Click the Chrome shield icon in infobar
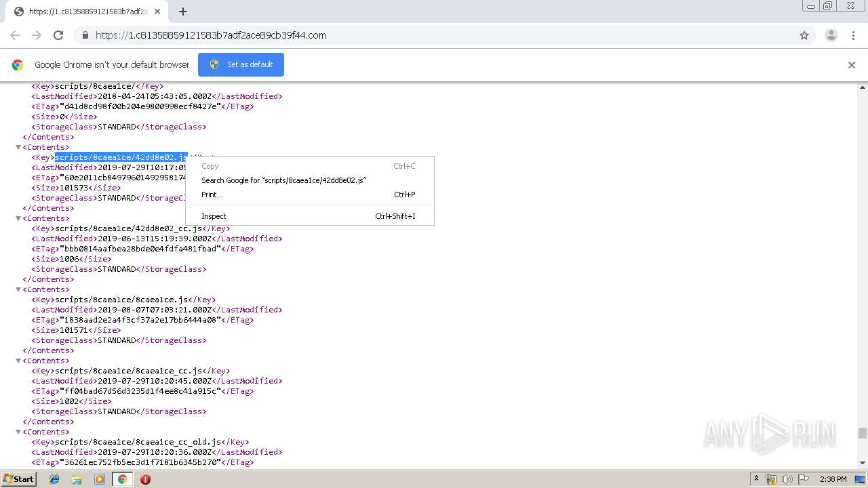Screen dimensions: 868x488 click(x=214, y=64)
